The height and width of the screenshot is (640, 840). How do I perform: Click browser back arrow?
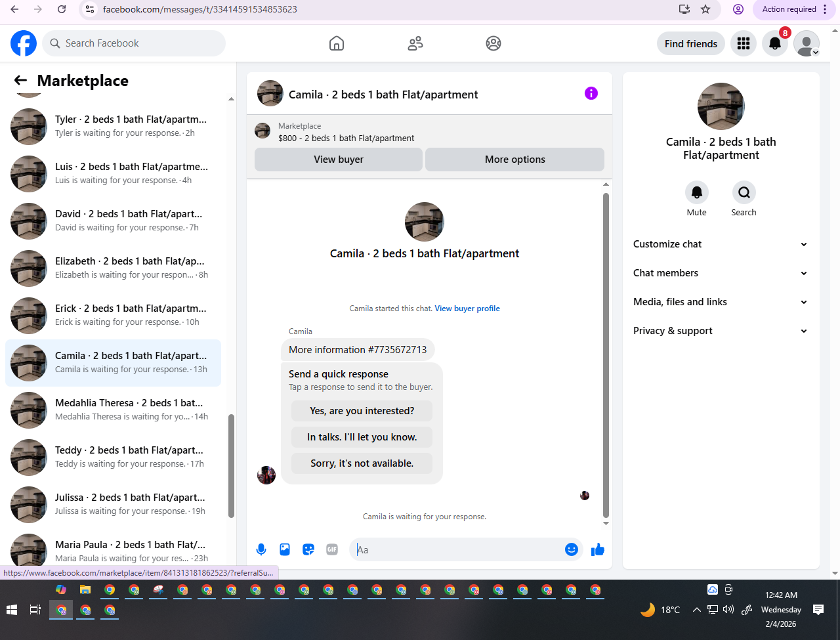pyautogui.click(x=14, y=9)
